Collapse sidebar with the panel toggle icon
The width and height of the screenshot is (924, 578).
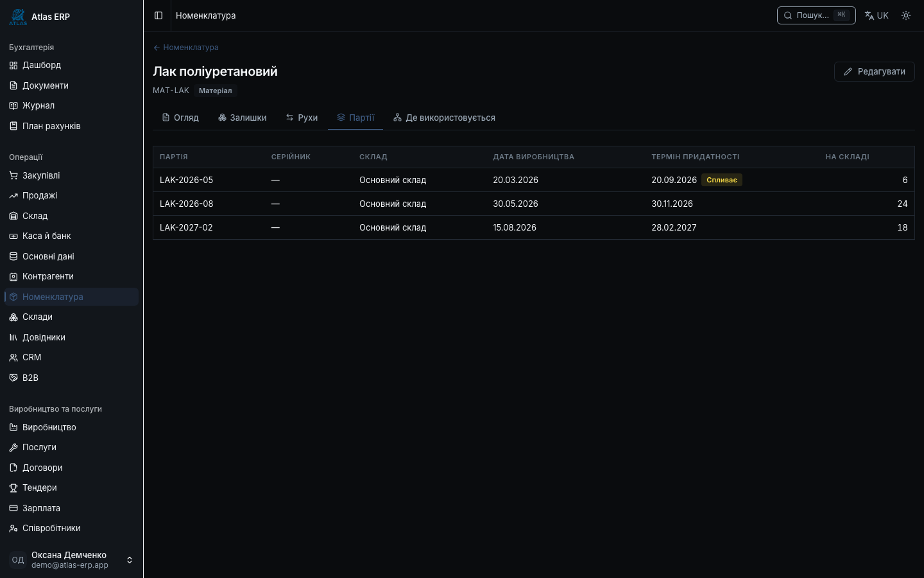click(x=158, y=15)
